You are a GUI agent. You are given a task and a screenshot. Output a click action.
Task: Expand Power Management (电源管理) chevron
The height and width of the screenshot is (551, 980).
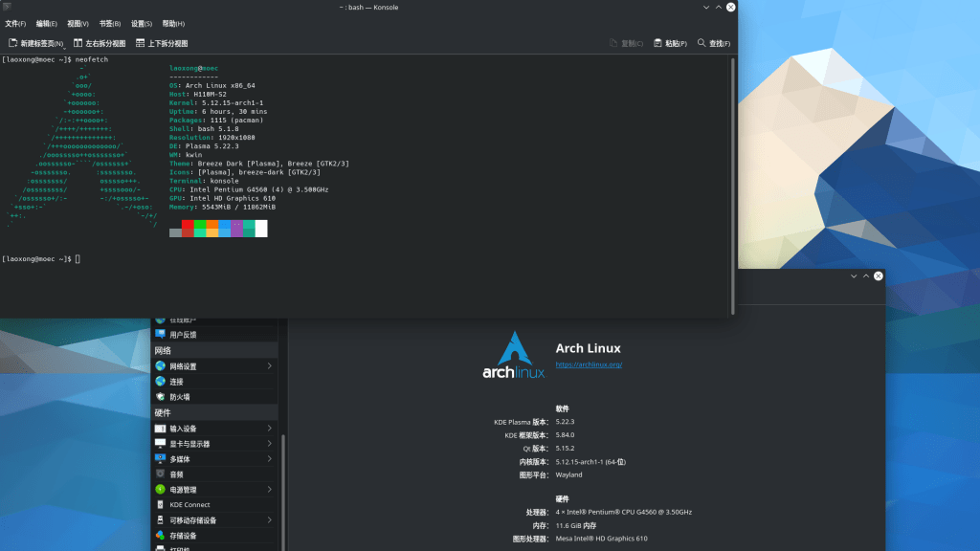tap(269, 490)
